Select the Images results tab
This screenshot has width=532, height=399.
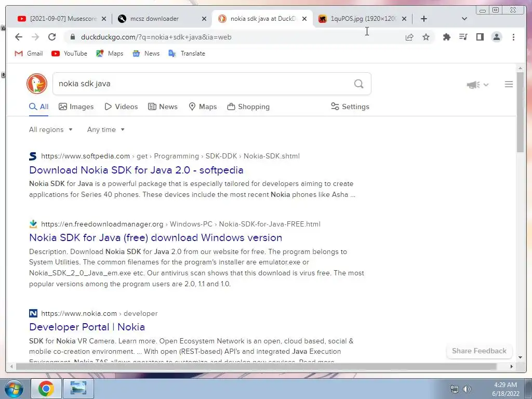pos(76,107)
